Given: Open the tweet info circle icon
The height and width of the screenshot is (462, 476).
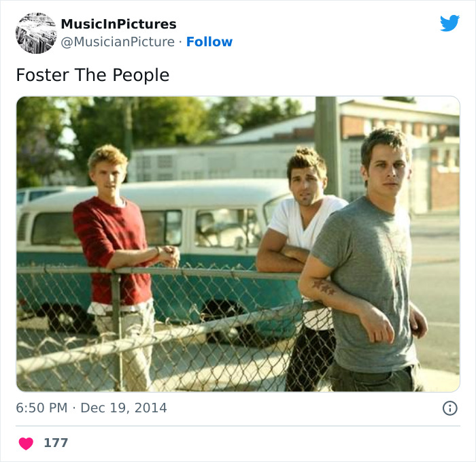Looking at the screenshot, I should (x=449, y=408).
